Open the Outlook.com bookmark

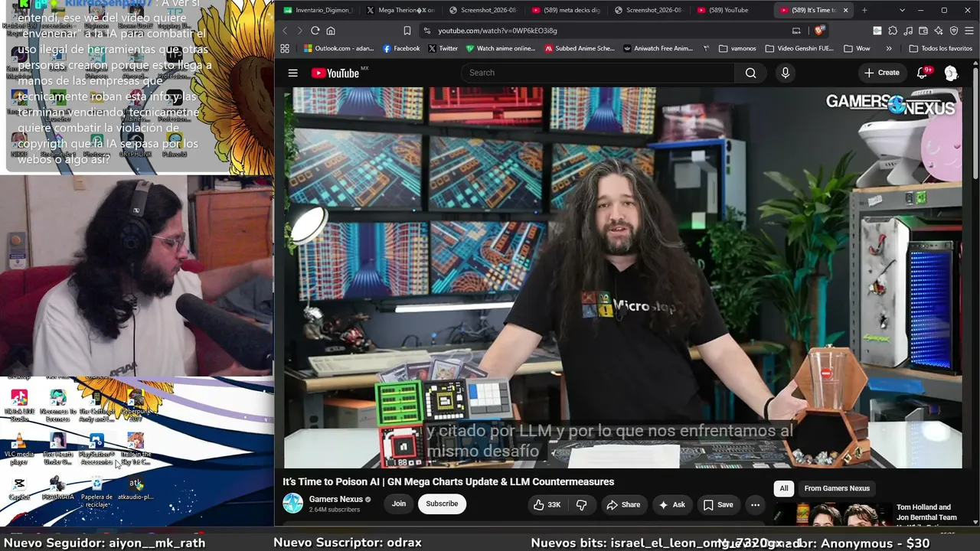(338, 48)
